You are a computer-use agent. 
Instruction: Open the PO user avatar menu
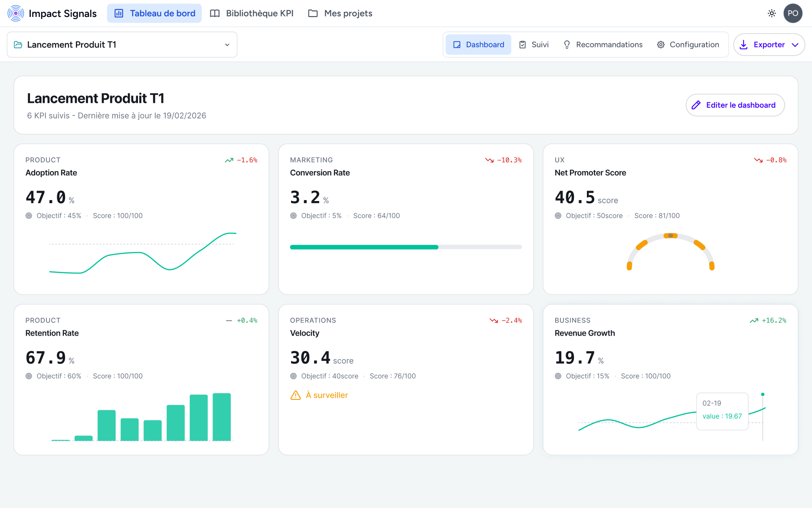(793, 13)
